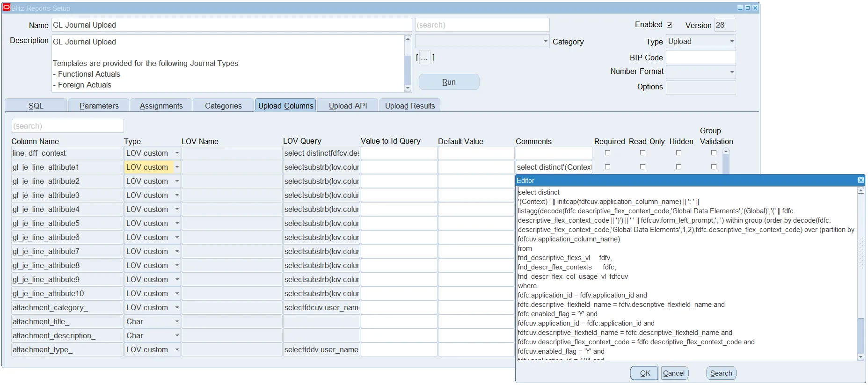Toggle the Enabled checkbox
The height and width of the screenshot is (385, 868).
(x=669, y=25)
